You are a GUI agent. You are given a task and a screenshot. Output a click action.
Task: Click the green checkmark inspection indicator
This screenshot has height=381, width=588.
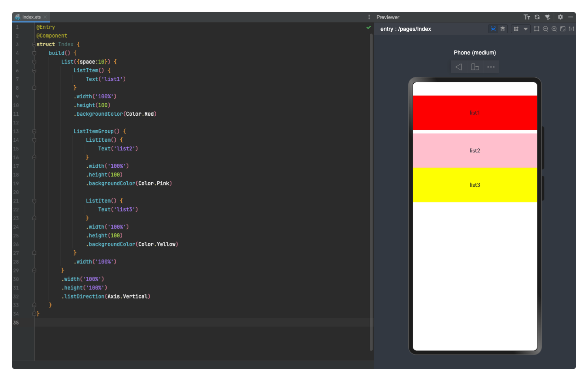point(369,28)
